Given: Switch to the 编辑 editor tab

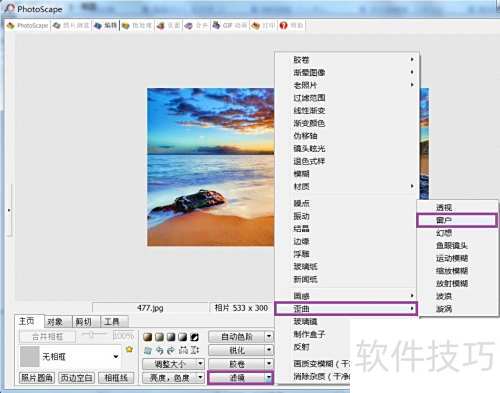Looking at the screenshot, I should point(105,25).
